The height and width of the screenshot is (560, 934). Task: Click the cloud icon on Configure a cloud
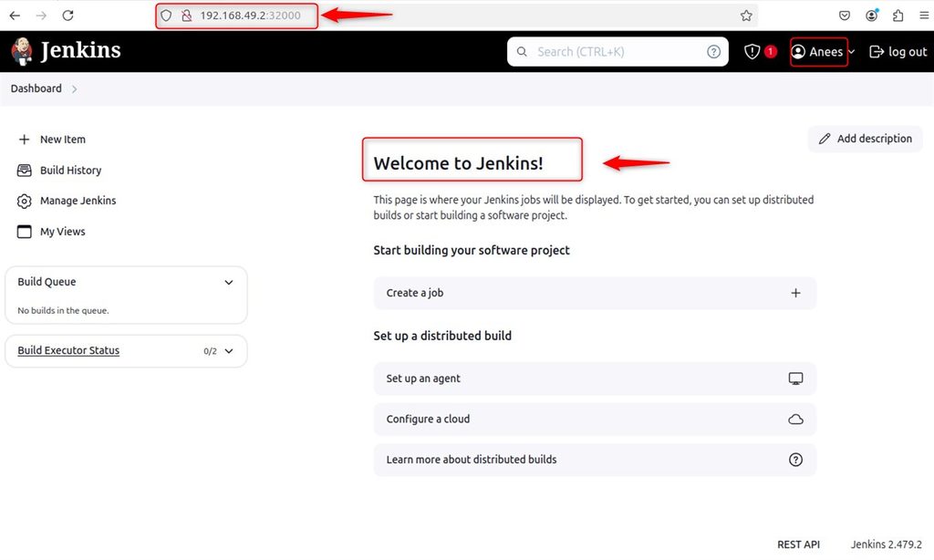click(x=795, y=420)
